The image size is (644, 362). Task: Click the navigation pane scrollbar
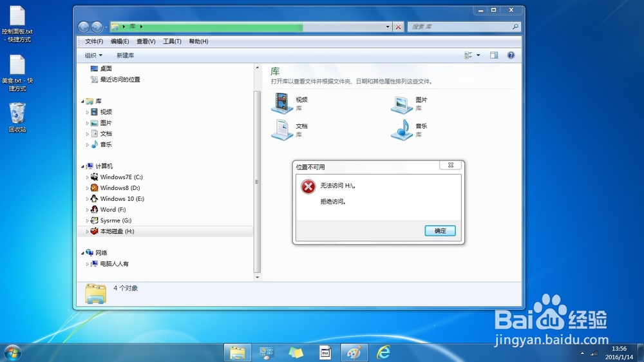[257, 182]
